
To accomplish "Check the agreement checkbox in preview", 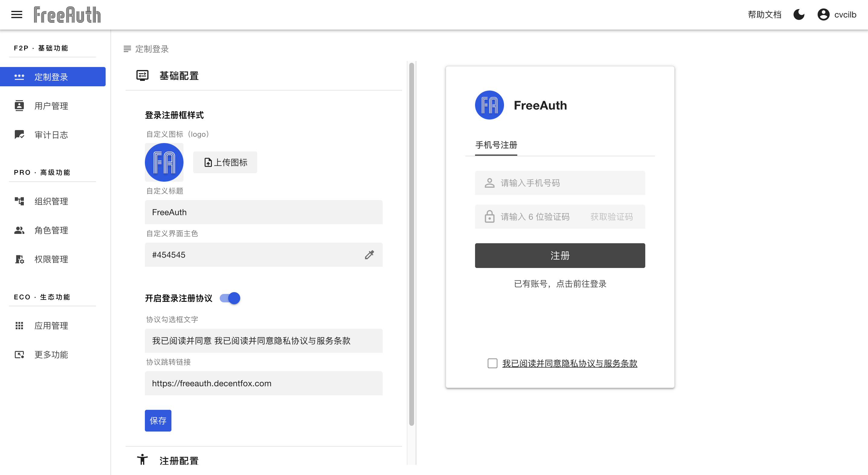I will point(492,363).
